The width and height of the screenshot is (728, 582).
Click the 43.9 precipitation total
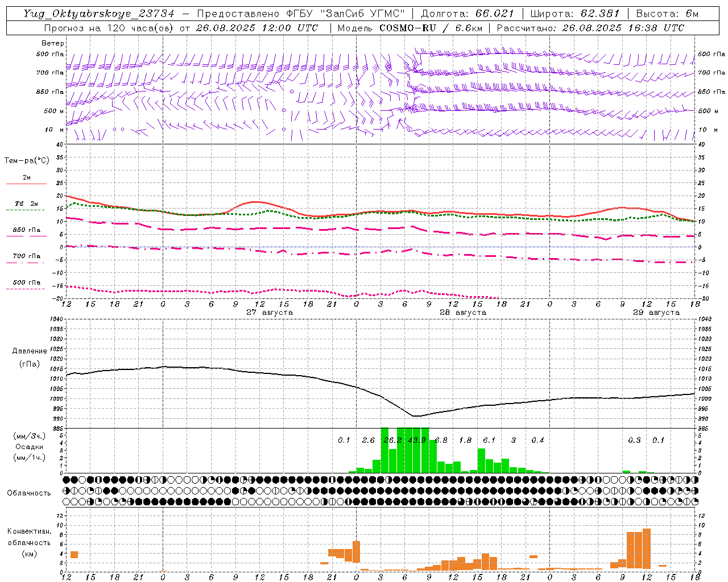click(417, 440)
